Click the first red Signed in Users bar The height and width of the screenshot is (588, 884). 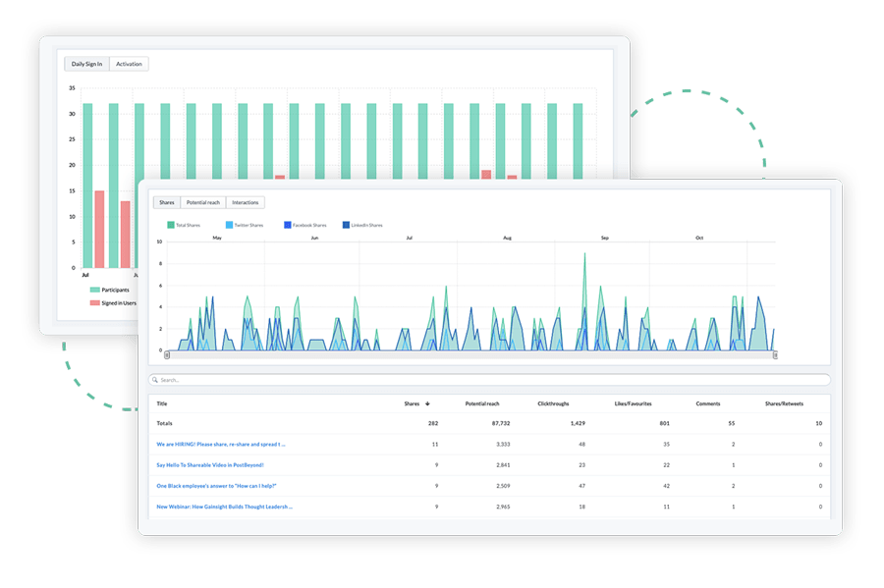pyautogui.click(x=99, y=230)
